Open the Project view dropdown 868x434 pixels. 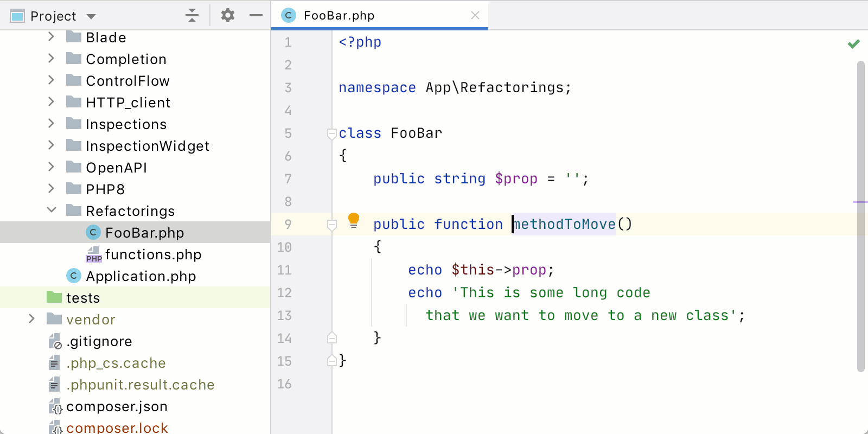[x=91, y=16]
